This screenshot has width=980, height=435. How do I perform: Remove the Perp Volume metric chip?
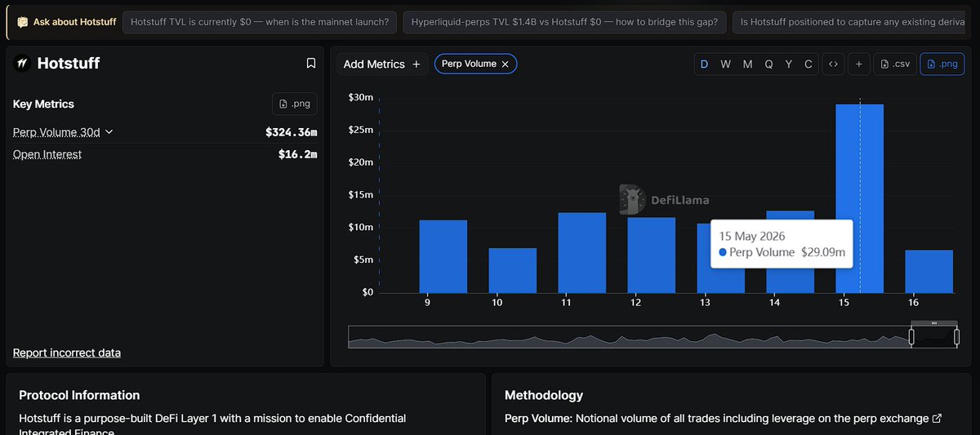pyautogui.click(x=506, y=64)
